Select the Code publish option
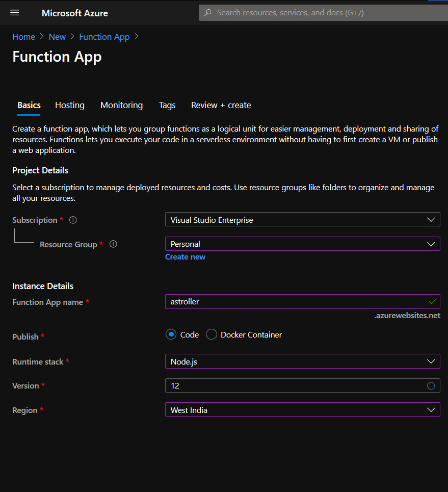This screenshot has height=492, width=448. [171, 334]
